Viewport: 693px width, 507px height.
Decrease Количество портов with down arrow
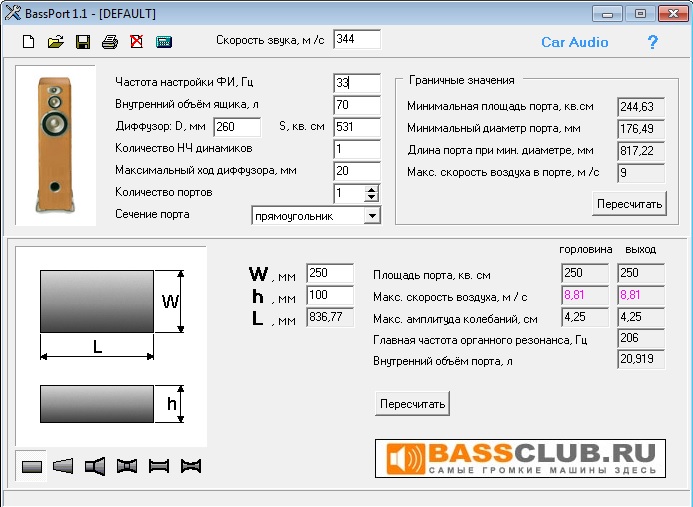372,198
